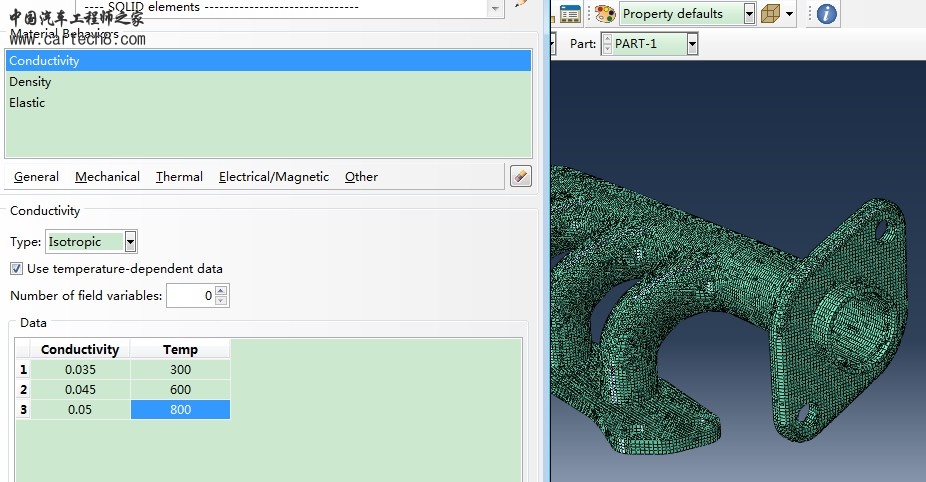Click the Number of field variables field
Viewport: 926px width, 482px height.
190,296
